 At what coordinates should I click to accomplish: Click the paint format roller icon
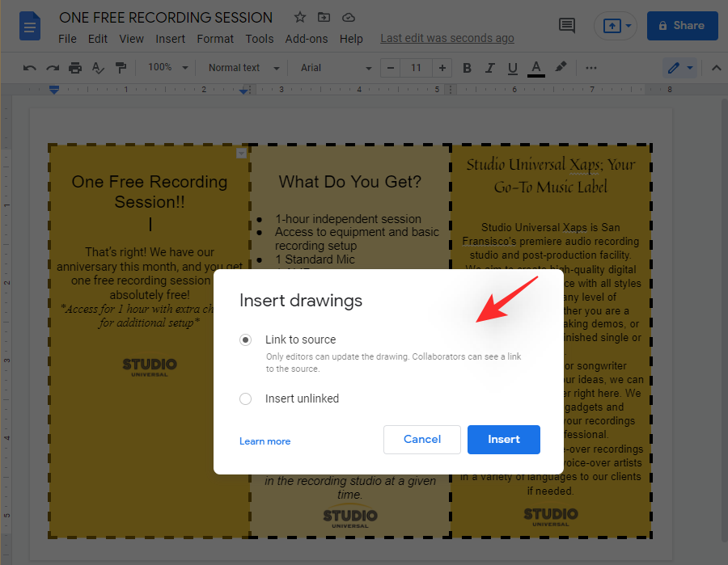tap(121, 68)
